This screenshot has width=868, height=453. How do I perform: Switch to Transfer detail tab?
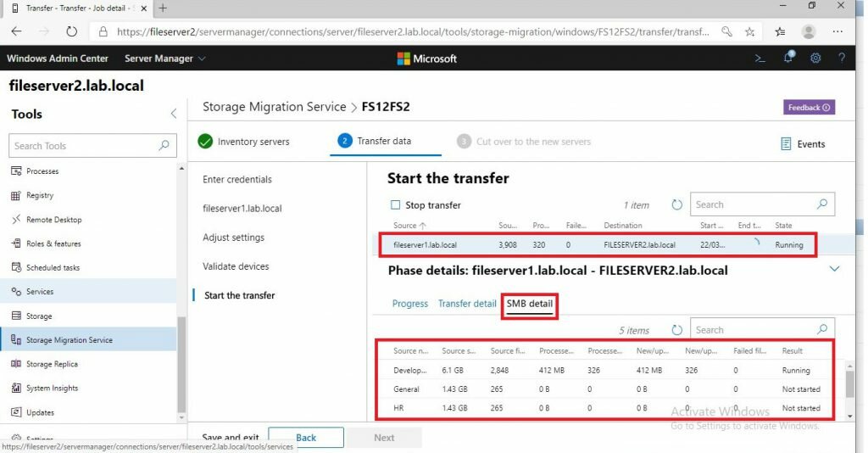467,304
